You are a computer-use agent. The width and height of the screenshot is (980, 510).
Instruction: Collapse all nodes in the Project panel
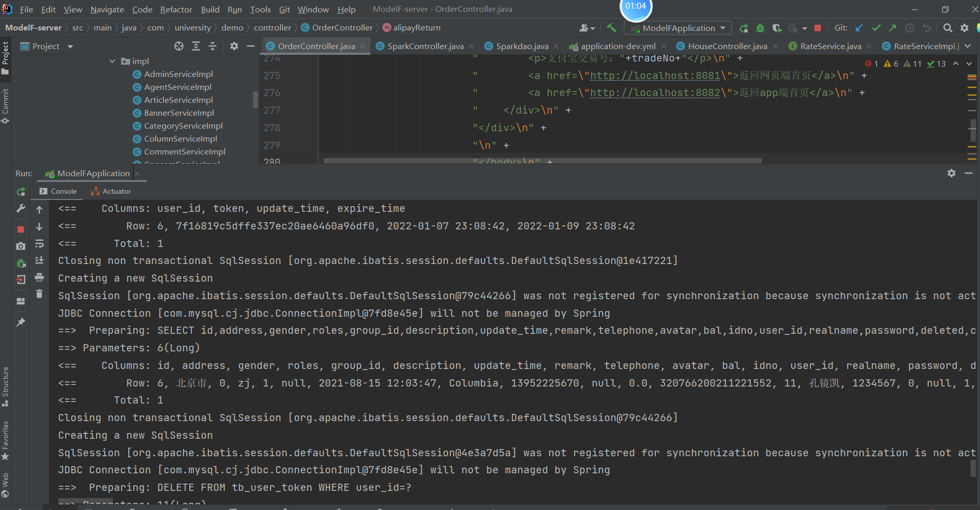[x=213, y=46]
